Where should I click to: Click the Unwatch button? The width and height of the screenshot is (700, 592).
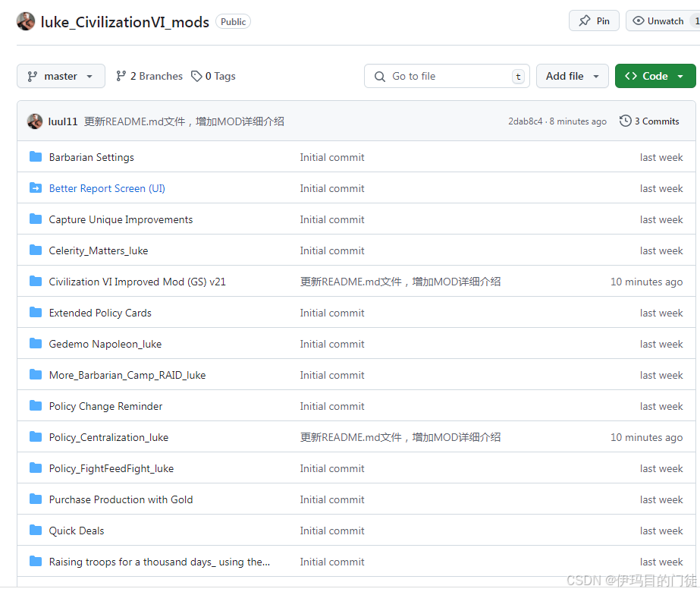pos(663,21)
